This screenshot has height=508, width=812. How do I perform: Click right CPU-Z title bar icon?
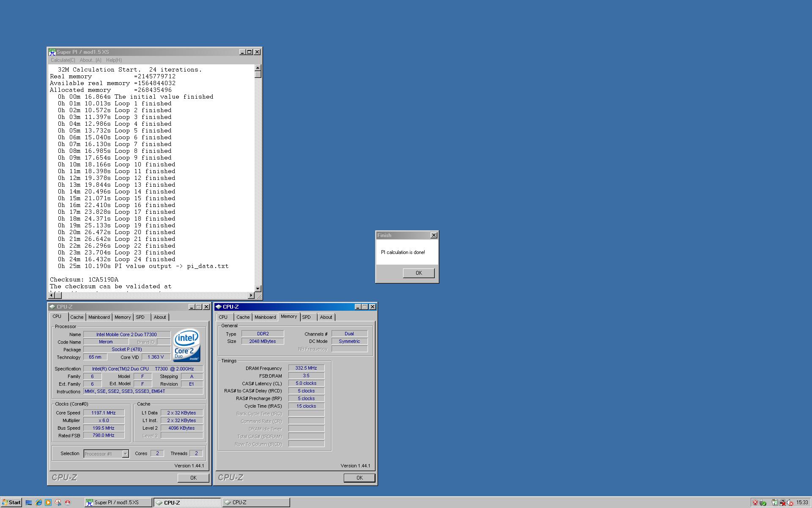(x=218, y=307)
